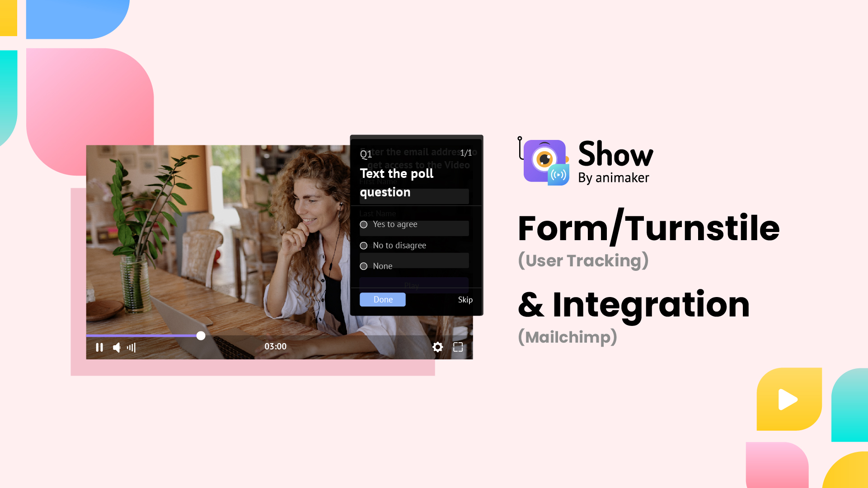Click the pause button on video player
Viewport: 868px width, 488px height.
click(99, 347)
